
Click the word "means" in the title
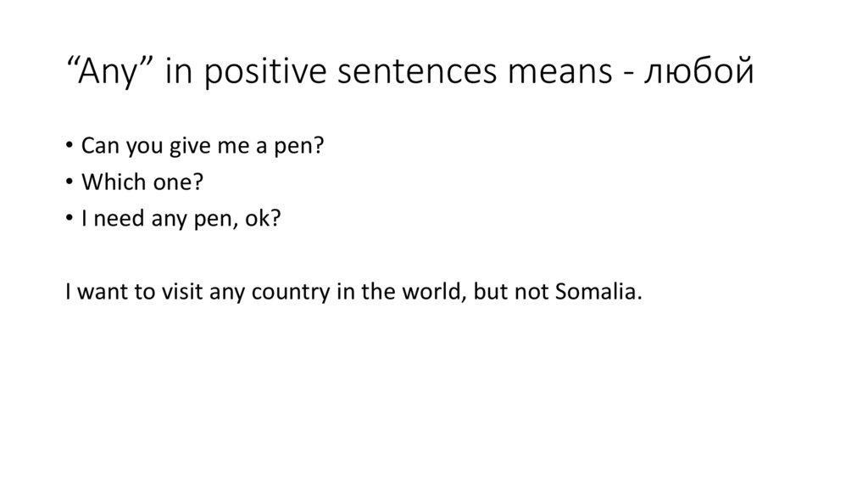565,73
